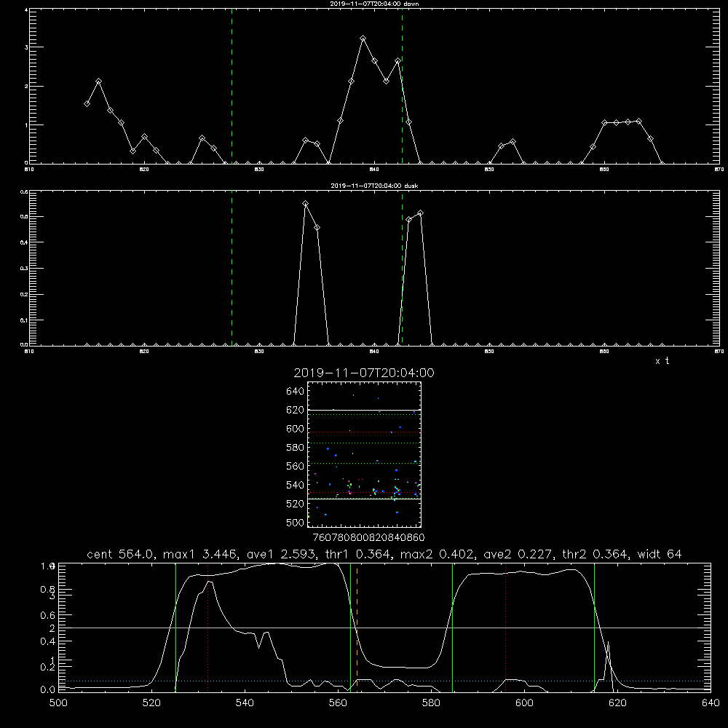Click the 600 label on the scatter plot y-axis
This screenshot has height=728, width=728.
tap(296, 429)
